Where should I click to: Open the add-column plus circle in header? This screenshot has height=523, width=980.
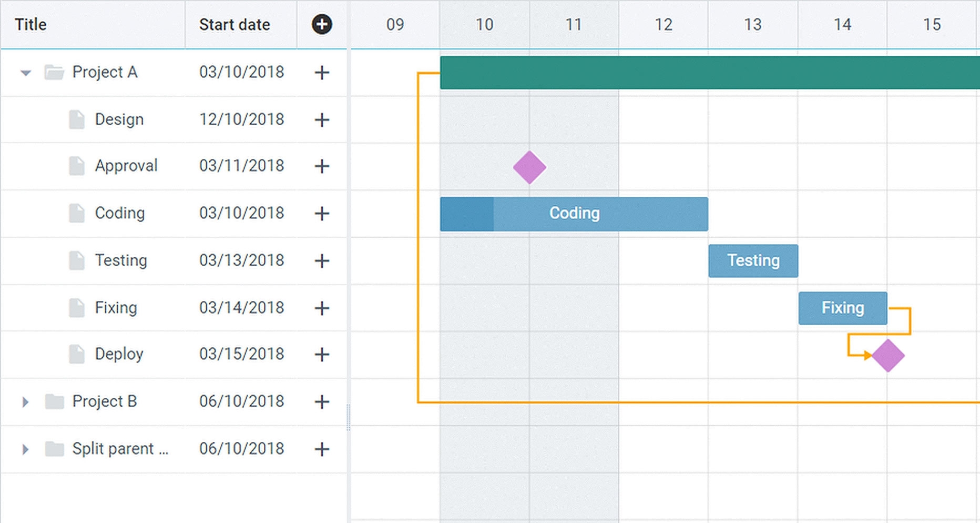coord(322,24)
